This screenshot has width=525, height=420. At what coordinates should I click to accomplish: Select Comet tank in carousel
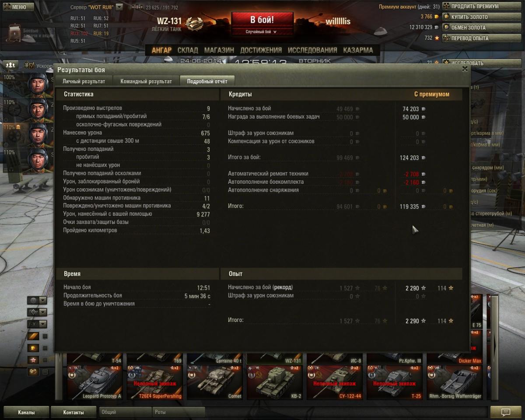215,382
